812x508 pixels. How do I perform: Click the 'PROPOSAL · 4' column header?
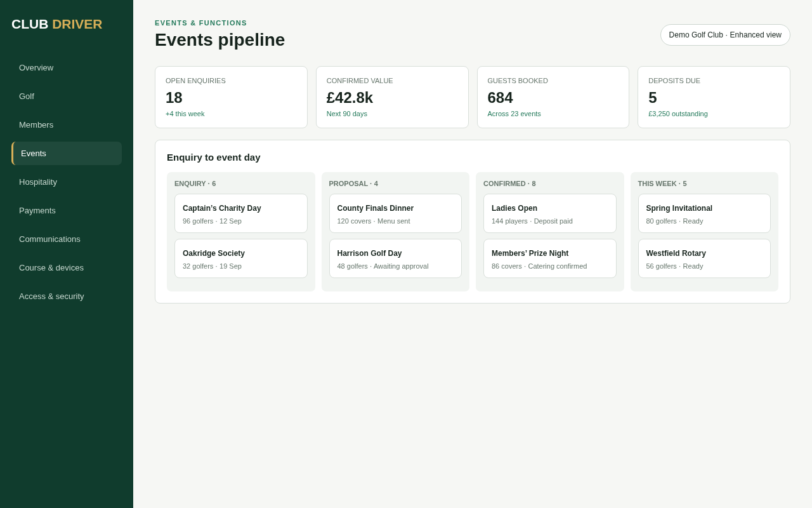(353, 184)
